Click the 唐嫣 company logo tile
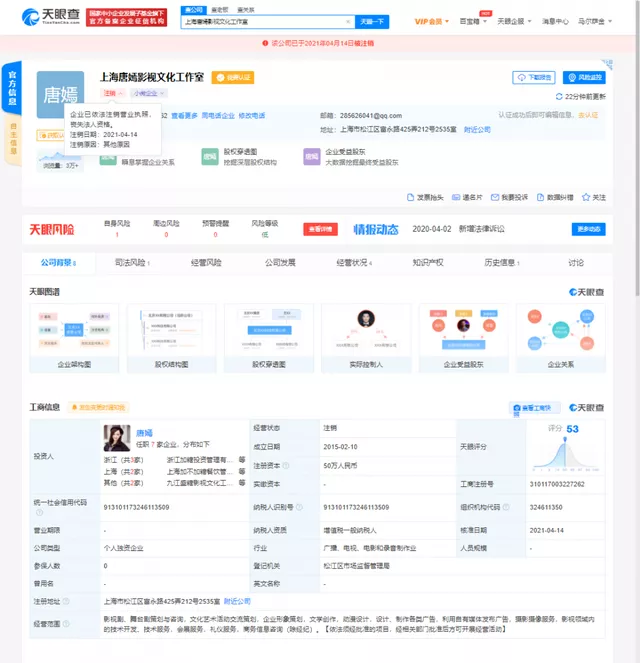 tap(60, 96)
